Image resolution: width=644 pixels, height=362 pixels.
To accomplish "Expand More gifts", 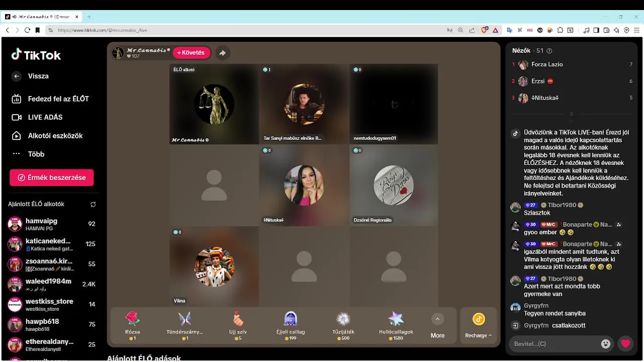I will [438, 326].
